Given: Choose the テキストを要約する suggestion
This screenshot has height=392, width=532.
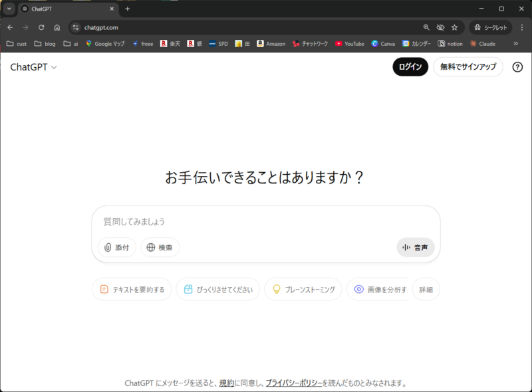Looking at the screenshot, I should point(132,290).
